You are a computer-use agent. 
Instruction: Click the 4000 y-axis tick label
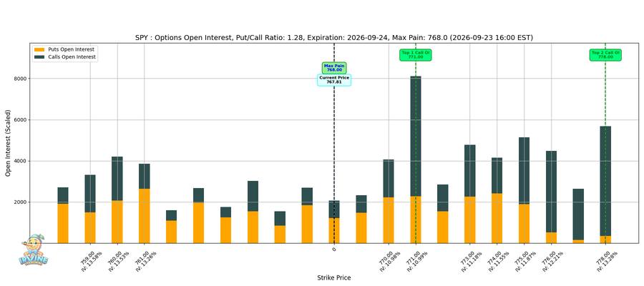[21, 162]
